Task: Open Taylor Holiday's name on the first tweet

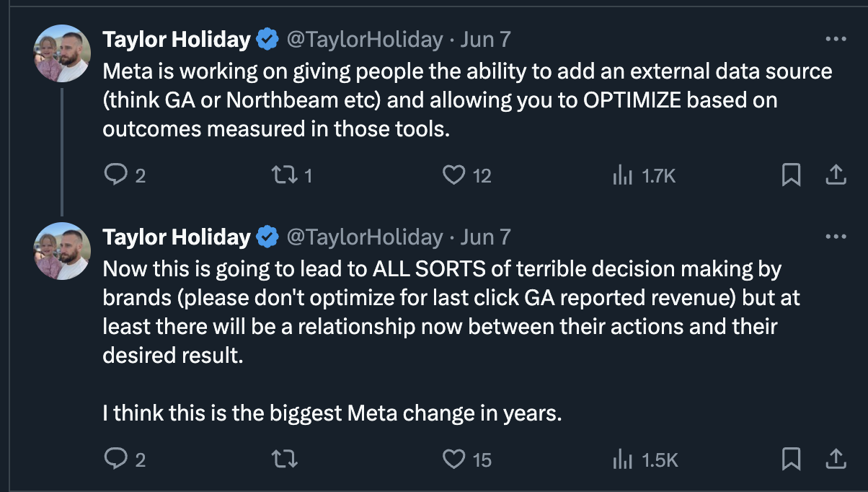Action: click(177, 39)
